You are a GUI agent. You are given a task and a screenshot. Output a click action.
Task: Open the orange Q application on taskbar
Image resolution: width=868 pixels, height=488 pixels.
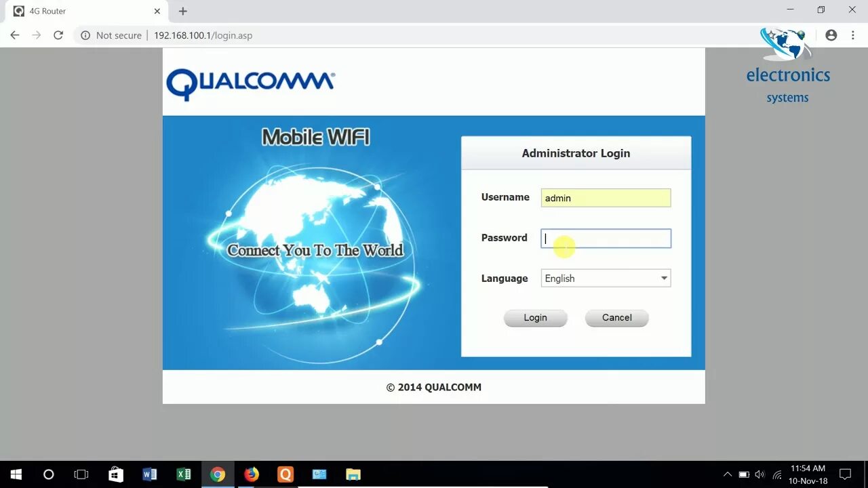[x=285, y=474]
